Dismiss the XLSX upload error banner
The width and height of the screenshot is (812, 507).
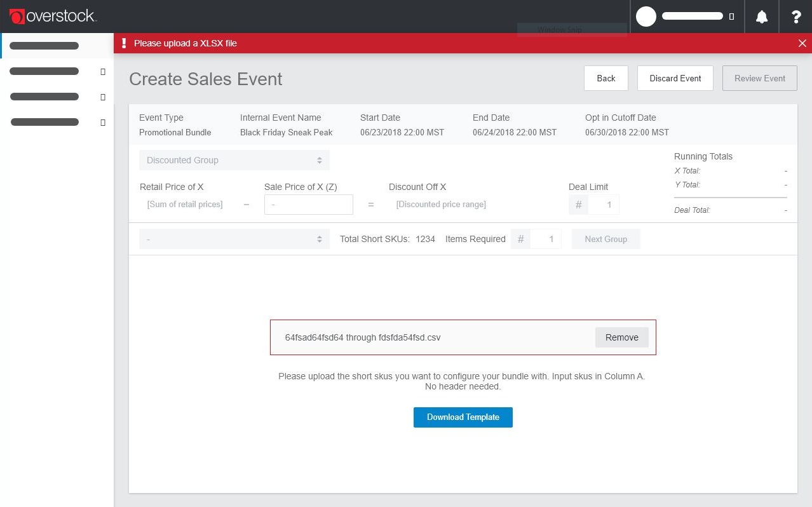802,43
